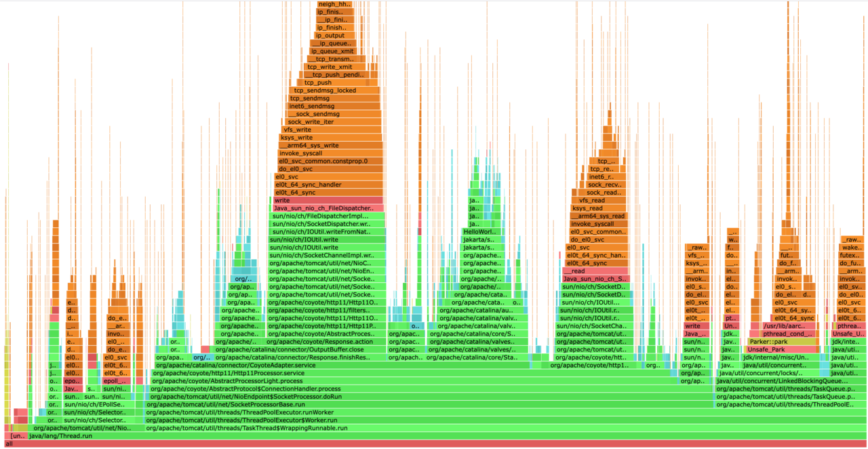868x449 pixels.
Task: Select the Java_sun_nio_ch_FileDispatcher frame
Action: 324,208
